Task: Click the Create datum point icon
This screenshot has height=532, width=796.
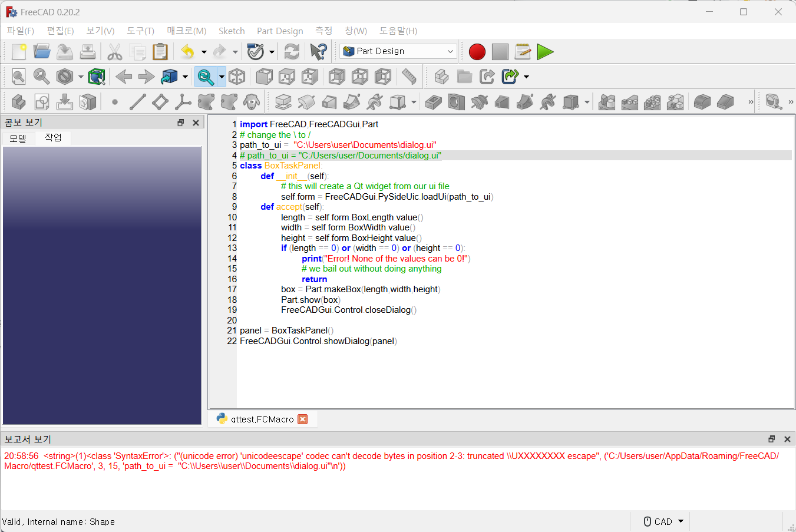Action: 115,102
